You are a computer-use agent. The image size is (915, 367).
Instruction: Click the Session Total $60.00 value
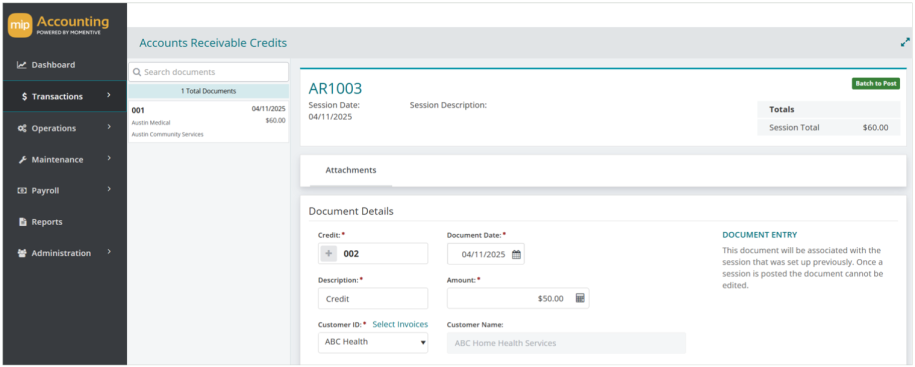(875, 127)
